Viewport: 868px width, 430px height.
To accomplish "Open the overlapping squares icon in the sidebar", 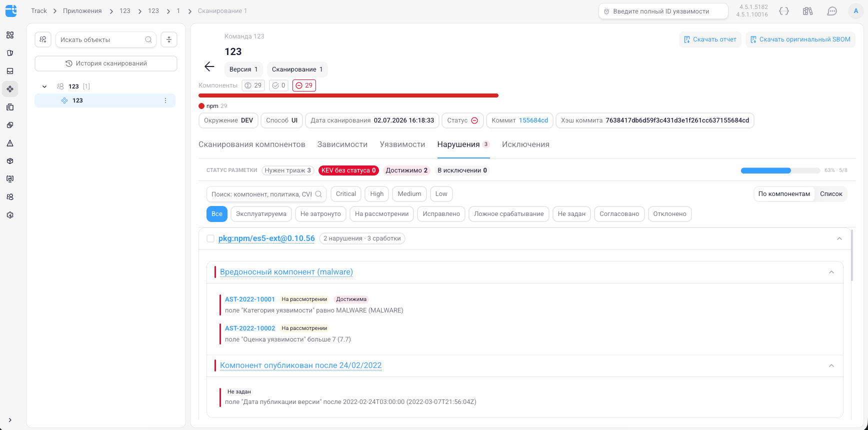I will [x=10, y=125].
